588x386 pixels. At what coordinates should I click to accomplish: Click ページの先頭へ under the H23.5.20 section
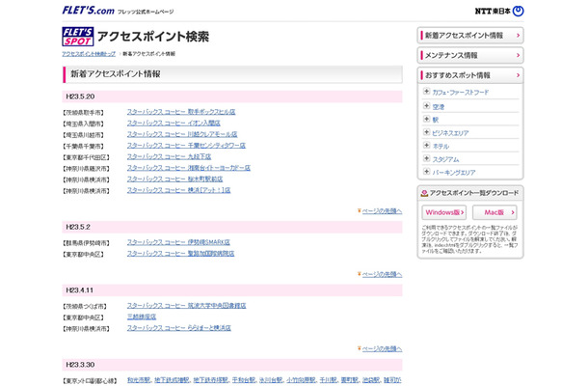pos(380,211)
